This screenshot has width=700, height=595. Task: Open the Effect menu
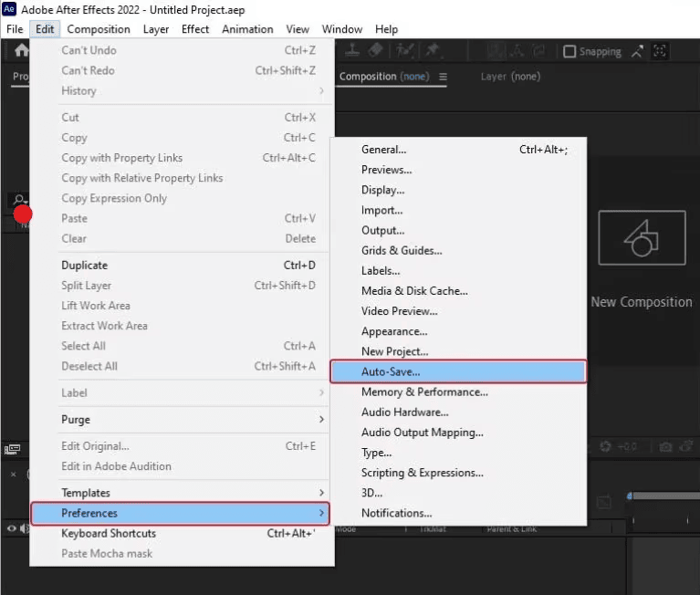pyautogui.click(x=195, y=29)
